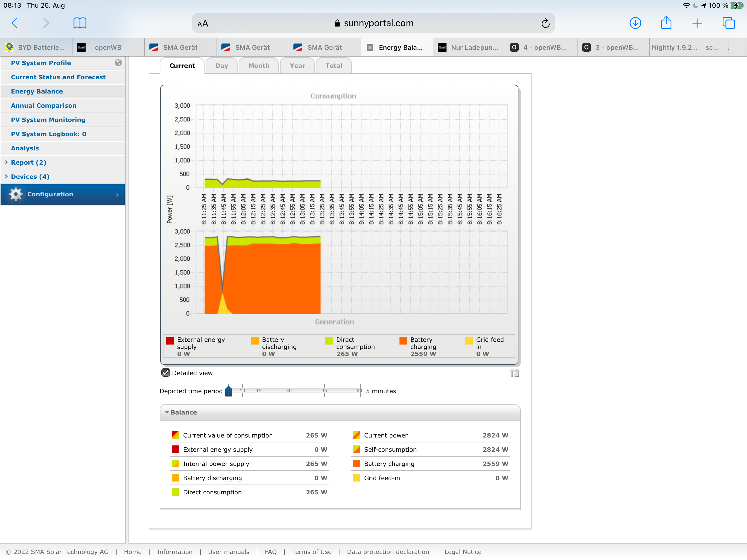Collapse the Balance section
747x560 pixels.
coord(167,412)
